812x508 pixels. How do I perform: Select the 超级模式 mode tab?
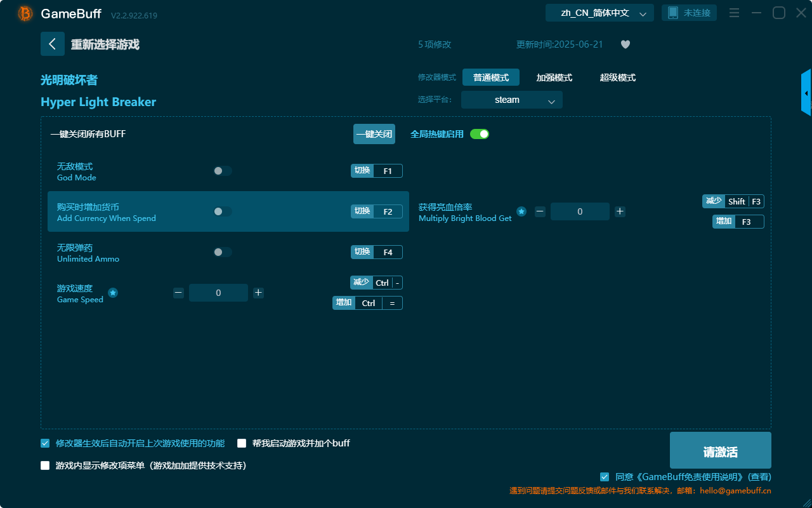(x=617, y=77)
